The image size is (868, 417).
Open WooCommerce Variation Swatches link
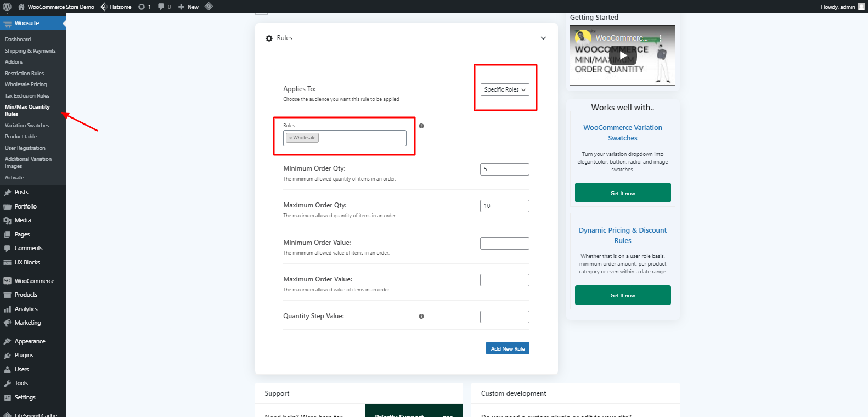[623, 133]
